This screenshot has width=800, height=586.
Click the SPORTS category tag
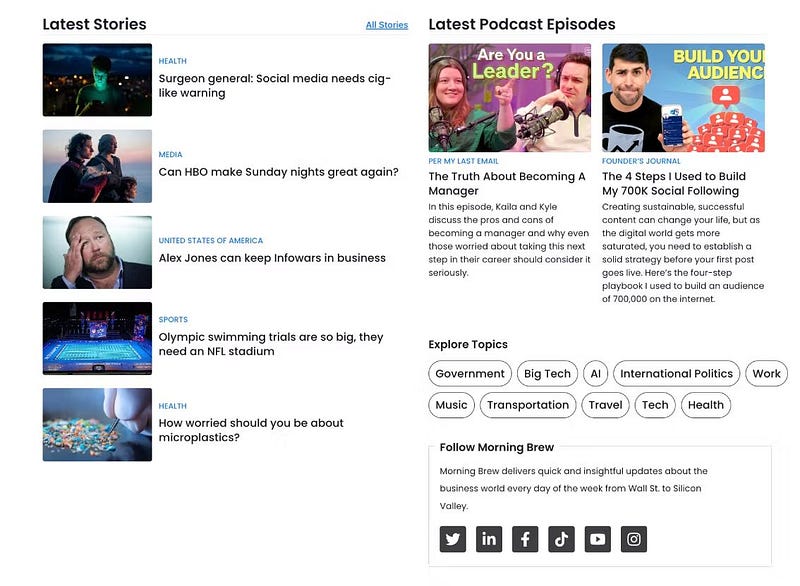(173, 320)
